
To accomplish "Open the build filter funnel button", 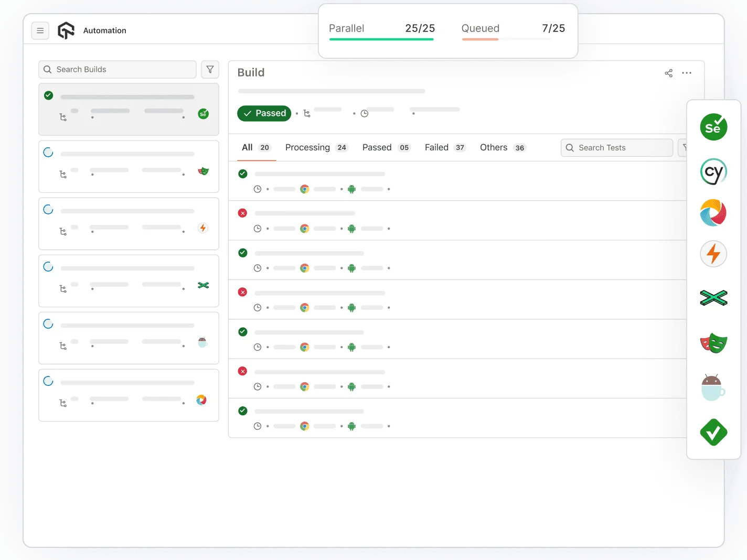I will [210, 69].
